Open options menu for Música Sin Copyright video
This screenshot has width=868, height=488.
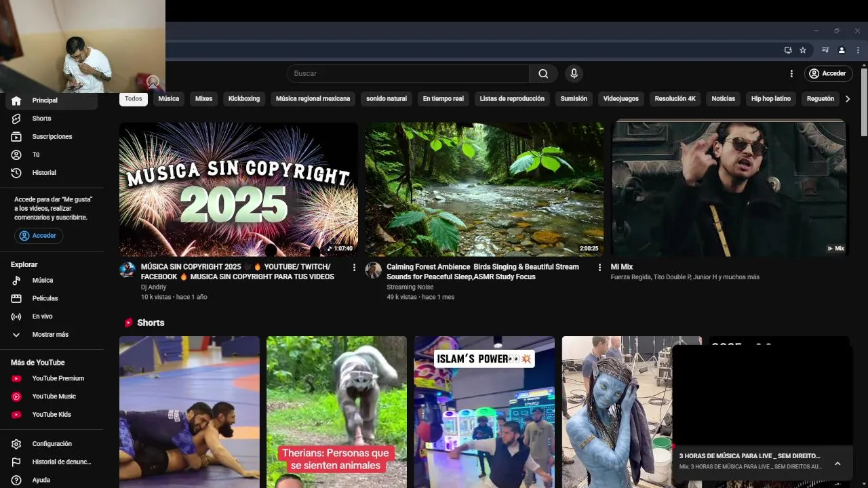354,268
